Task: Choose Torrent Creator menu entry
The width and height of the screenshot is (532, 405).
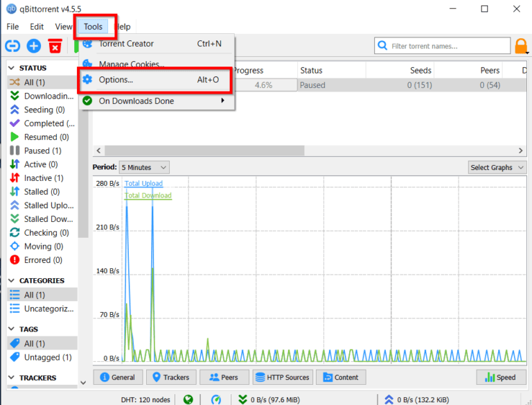Action: (157, 44)
